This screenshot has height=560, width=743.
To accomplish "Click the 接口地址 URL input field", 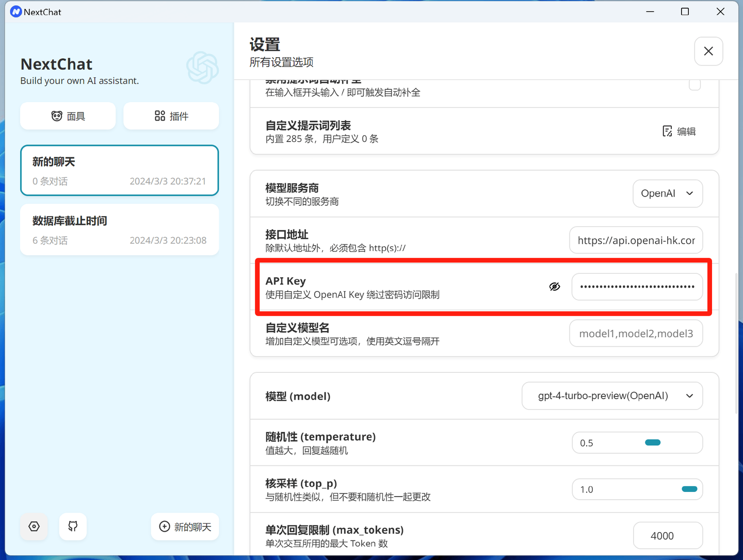I will pos(636,240).
